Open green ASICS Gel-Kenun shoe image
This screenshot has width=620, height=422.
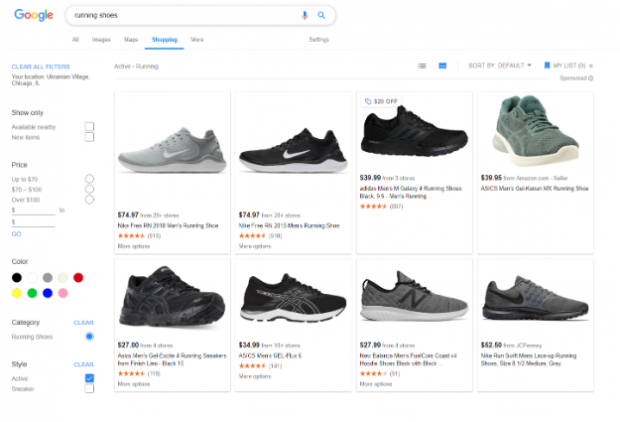pyautogui.click(x=535, y=131)
